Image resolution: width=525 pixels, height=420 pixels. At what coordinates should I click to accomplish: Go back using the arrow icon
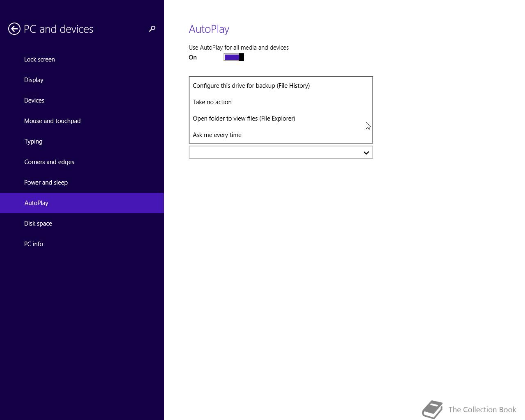14,29
